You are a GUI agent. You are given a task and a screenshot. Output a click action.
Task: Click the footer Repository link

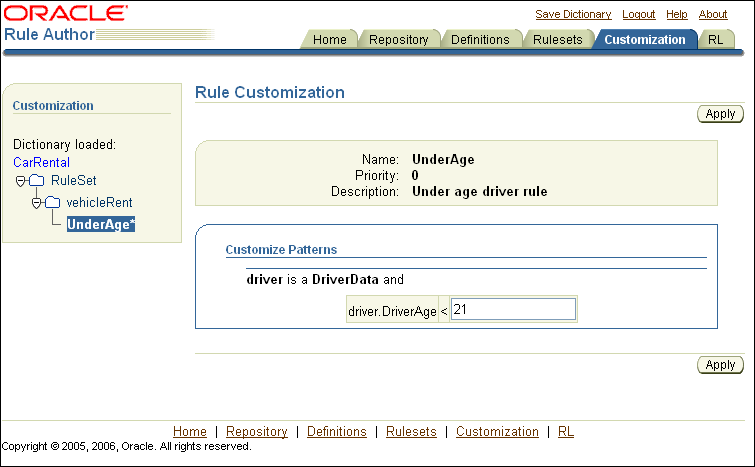[x=257, y=431]
